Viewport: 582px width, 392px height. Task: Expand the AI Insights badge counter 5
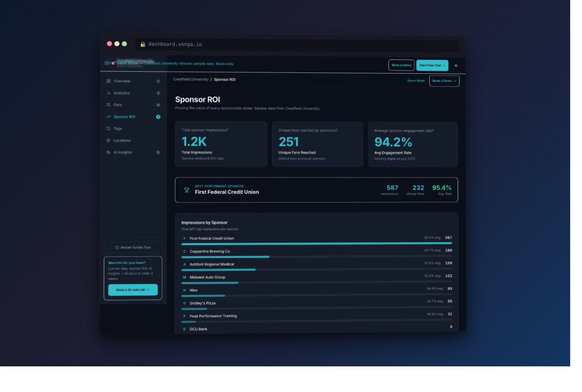click(158, 152)
